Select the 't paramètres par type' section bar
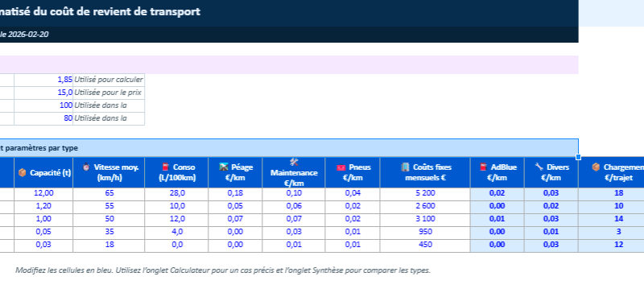This screenshot has width=644, height=293. pyautogui.click(x=289, y=148)
